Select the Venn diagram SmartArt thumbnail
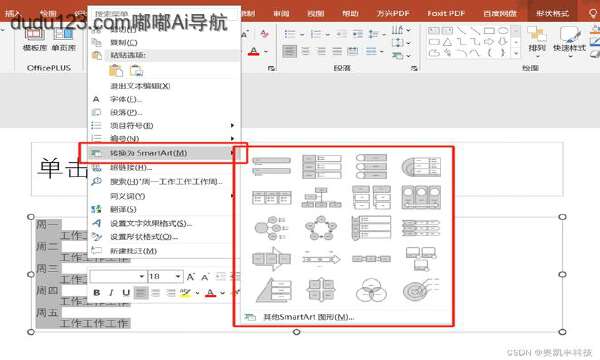This screenshot has height=360, width=600. pyautogui.click(x=371, y=290)
